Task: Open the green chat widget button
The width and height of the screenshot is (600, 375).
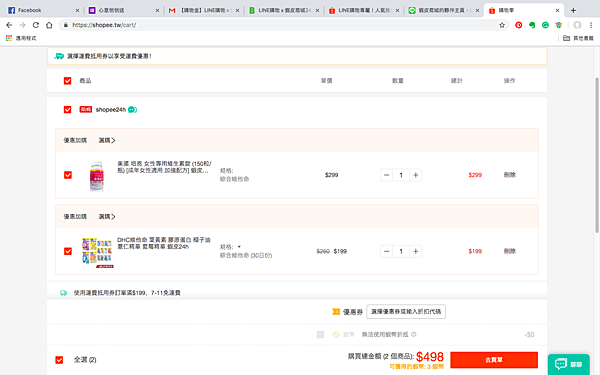Action: click(x=568, y=364)
